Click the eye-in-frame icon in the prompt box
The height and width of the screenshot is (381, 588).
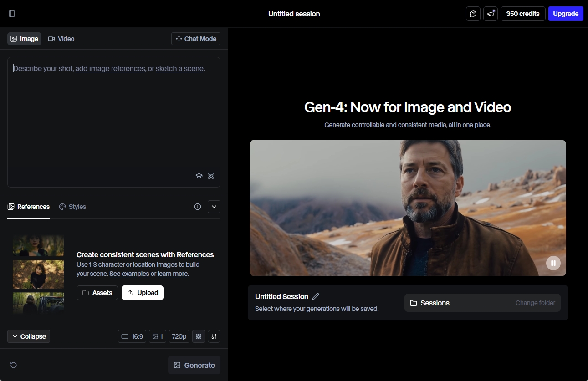click(211, 176)
